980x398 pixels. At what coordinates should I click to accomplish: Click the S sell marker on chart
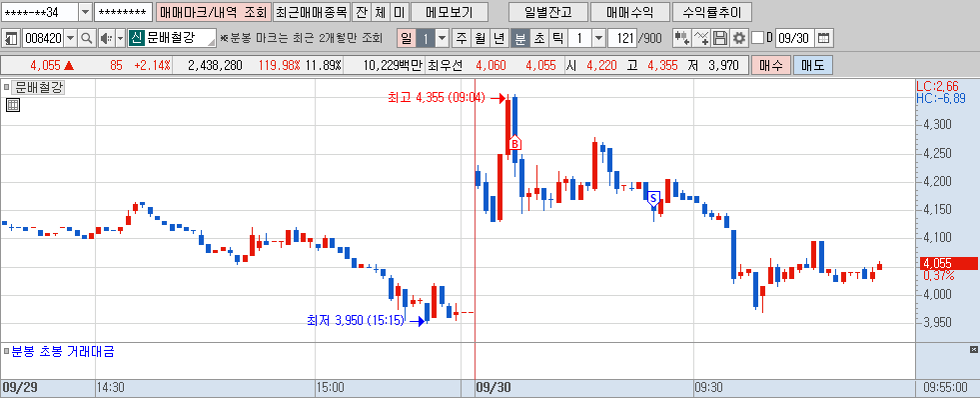click(653, 199)
